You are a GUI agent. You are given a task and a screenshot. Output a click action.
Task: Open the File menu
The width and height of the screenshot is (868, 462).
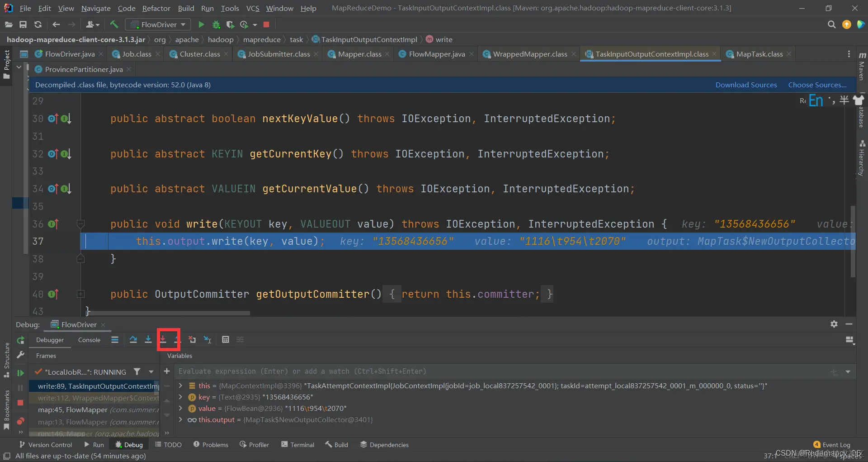pos(25,8)
